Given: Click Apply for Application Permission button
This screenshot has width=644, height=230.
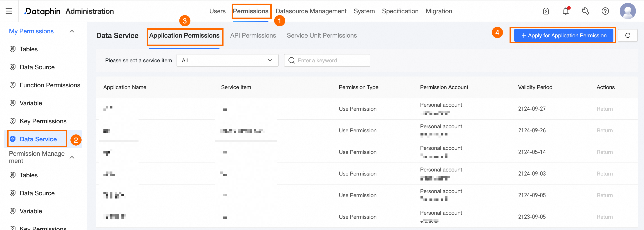Looking at the screenshot, I should pyautogui.click(x=563, y=35).
